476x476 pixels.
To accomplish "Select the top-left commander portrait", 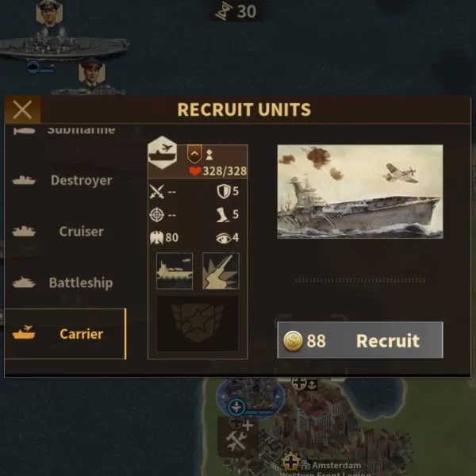I will [49, 12].
